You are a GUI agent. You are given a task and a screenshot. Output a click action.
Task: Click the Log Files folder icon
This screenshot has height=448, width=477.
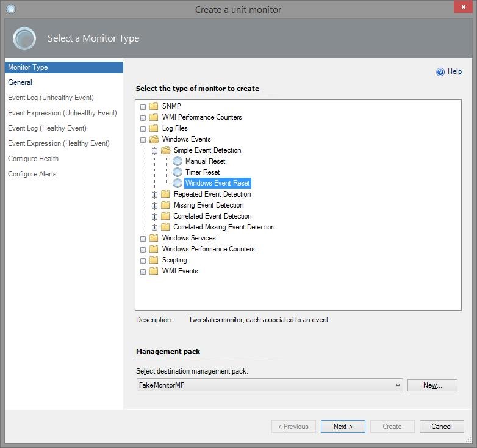(x=154, y=128)
